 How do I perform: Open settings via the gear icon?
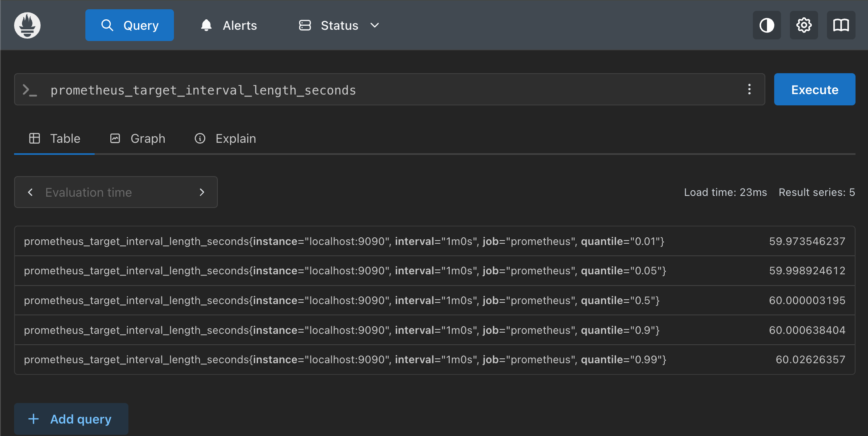(x=804, y=25)
